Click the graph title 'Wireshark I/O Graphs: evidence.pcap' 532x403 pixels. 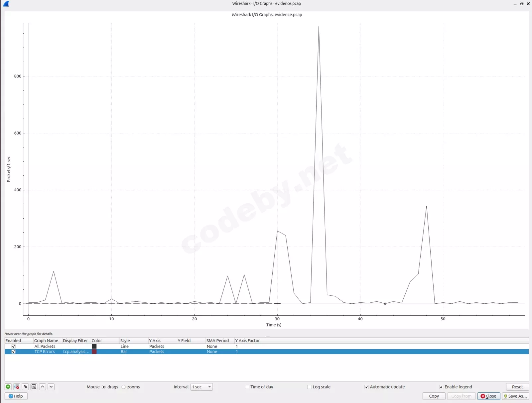[267, 15]
